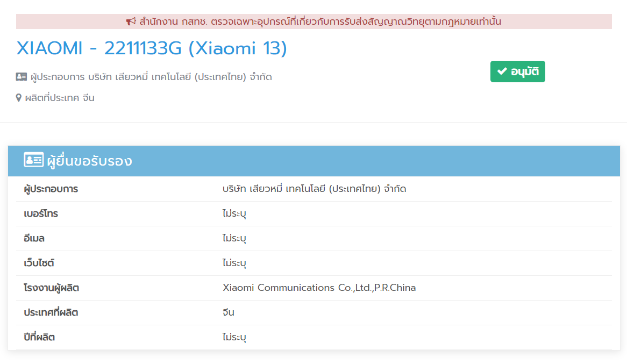
Task: Click the โรงงานผู้ผลิต row label
Action: click(52, 288)
